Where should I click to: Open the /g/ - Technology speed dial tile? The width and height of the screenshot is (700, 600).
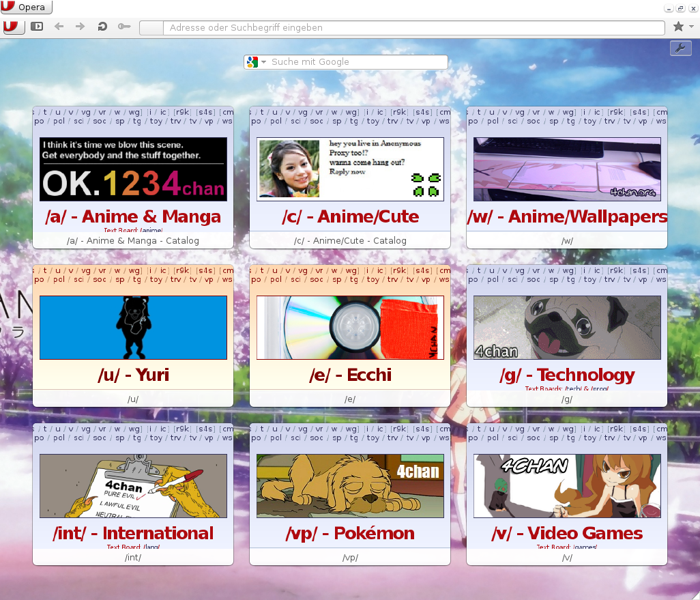(x=567, y=336)
